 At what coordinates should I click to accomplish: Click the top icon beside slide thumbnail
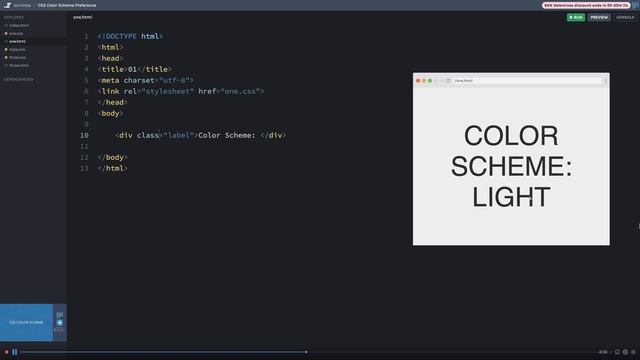click(60, 315)
